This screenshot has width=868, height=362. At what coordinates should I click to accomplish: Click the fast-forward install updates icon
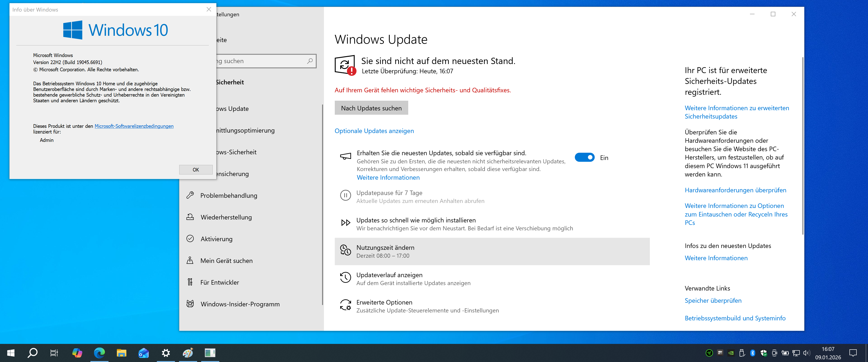click(x=345, y=223)
